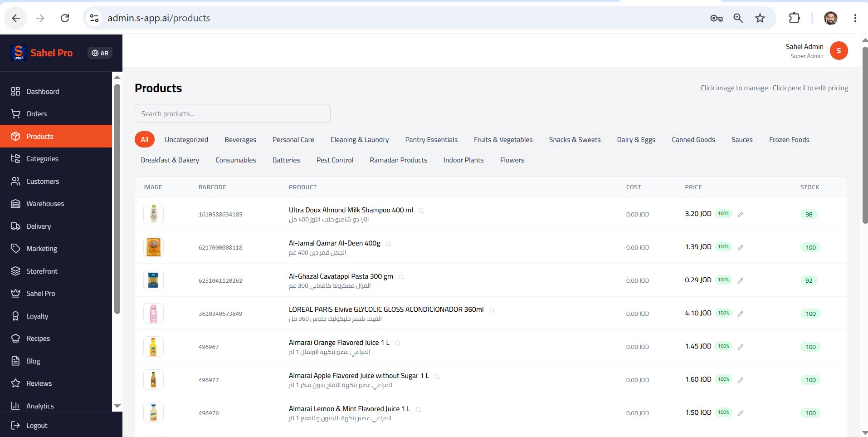Click magnifier icon beside Al-Ghazal Cavatappi Pasta
The image size is (868, 437).
point(401,277)
